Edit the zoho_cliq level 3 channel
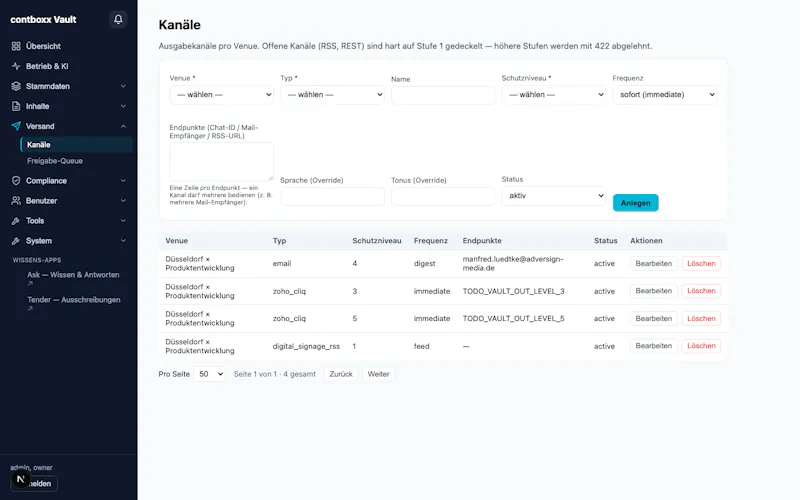The width and height of the screenshot is (800, 500). tap(654, 291)
